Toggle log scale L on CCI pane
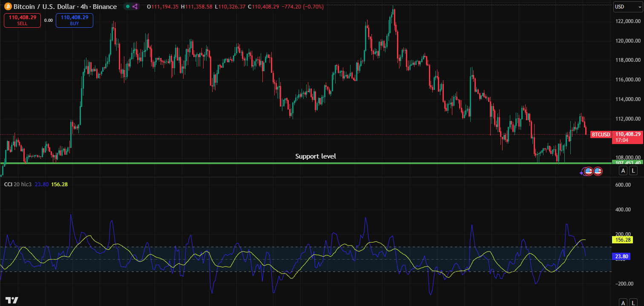Image resolution: width=644 pixels, height=306 pixels. click(x=633, y=303)
